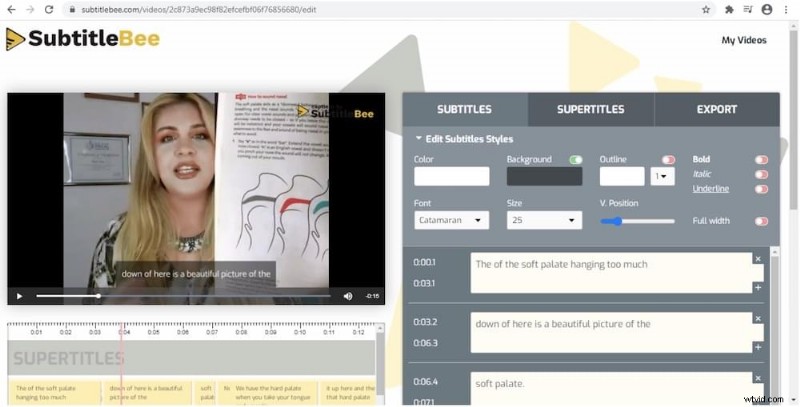Switch to the SUBTITLES tab
This screenshot has width=800, height=407.
coord(464,109)
